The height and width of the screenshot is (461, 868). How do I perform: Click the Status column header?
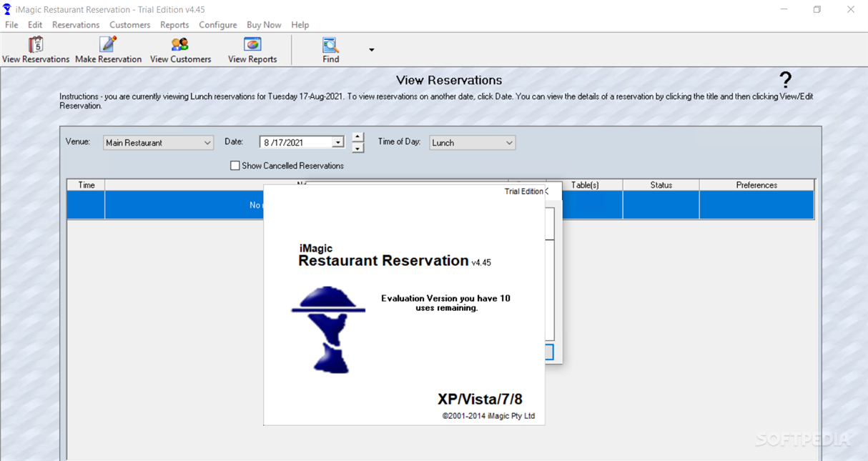(661, 185)
